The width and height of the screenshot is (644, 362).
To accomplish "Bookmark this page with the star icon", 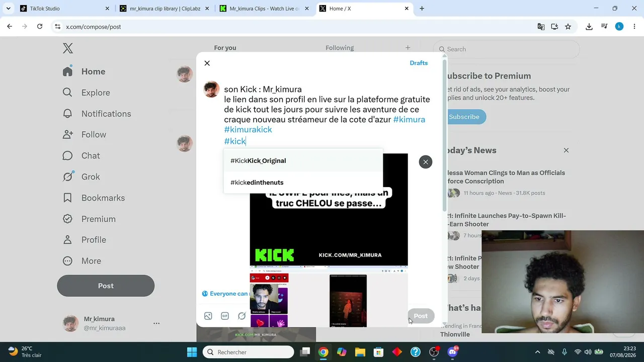I will coord(568,27).
